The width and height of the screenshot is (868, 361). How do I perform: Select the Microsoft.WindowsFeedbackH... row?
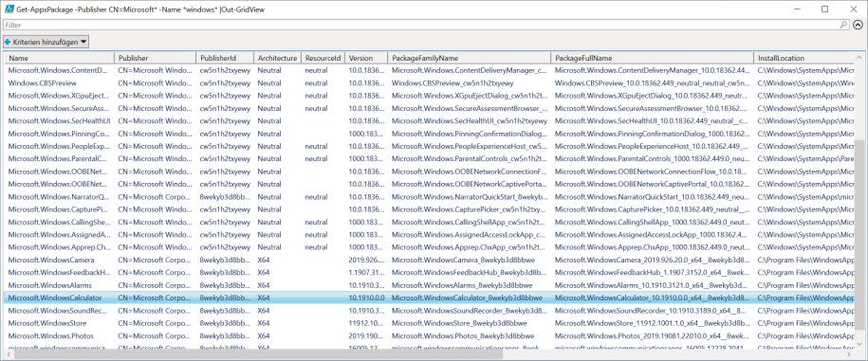430,273
